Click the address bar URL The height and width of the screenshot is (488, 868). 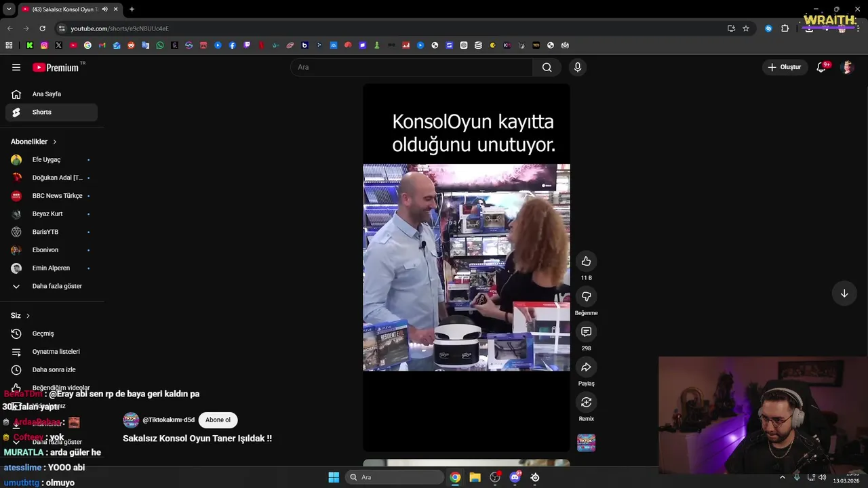[119, 28]
